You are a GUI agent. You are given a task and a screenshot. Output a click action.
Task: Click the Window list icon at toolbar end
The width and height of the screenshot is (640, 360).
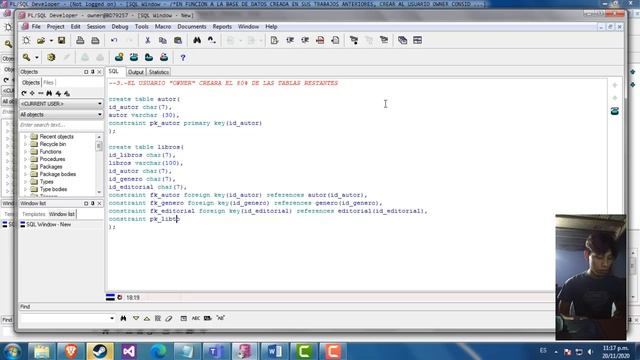[418, 40]
